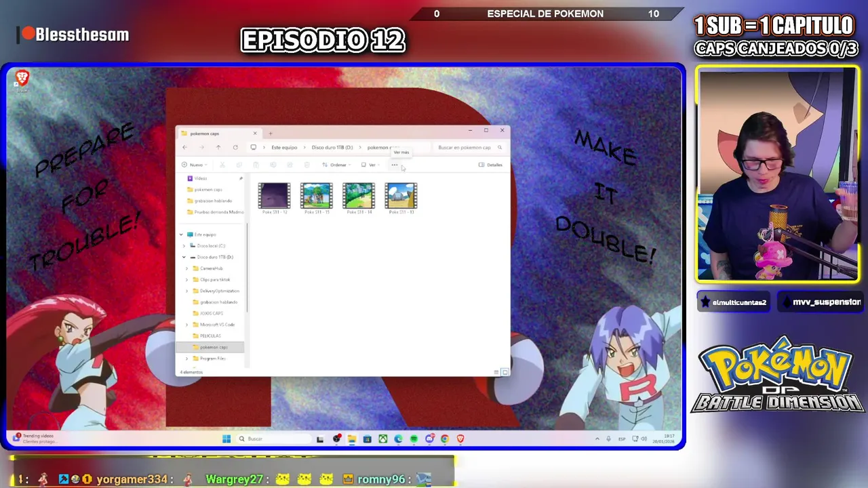Open the Windows Start menu
Screen dimensions: 868x488
[226, 439]
